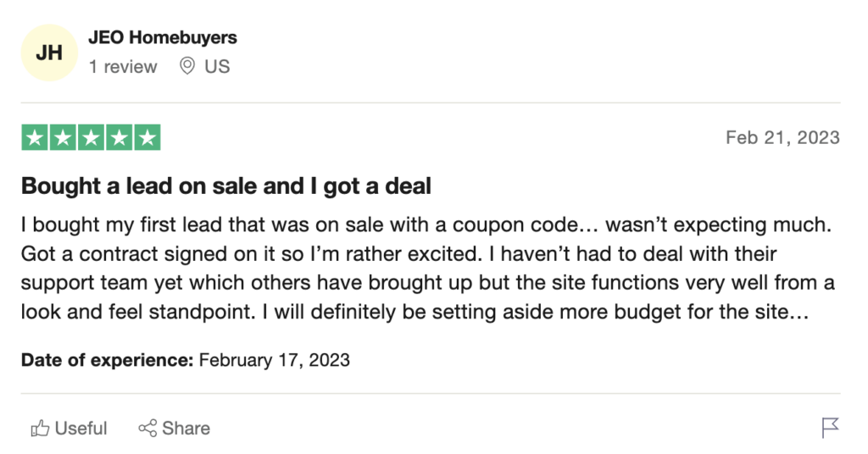Click the "Date of experience:" label
Viewport: 868px width, 454px height.
[108, 360]
